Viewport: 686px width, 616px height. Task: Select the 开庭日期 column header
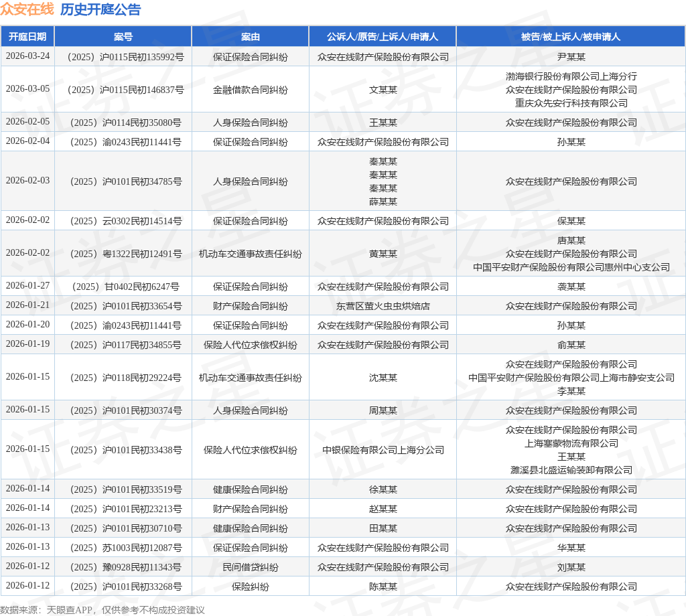(x=27, y=37)
